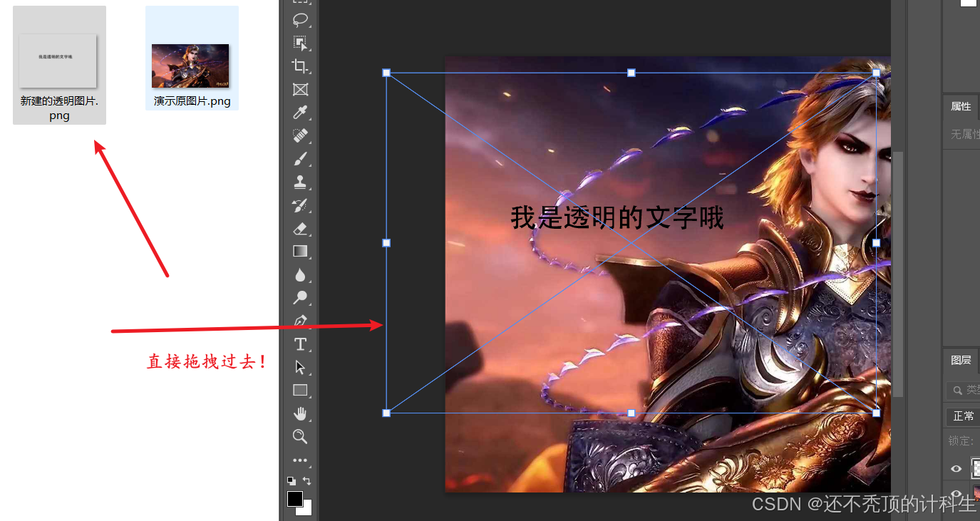Select the Gradient tool
This screenshot has width=980, height=521.
tap(300, 251)
